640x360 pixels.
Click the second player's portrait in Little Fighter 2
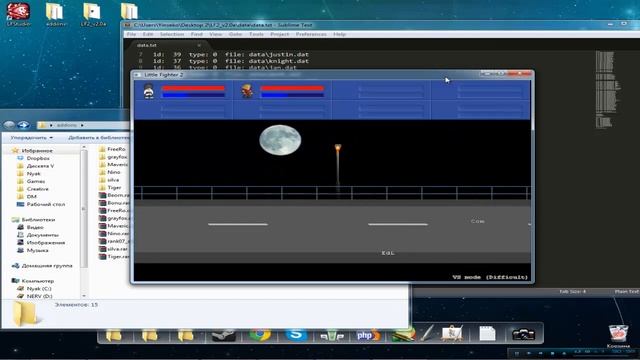tap(247, 91)
